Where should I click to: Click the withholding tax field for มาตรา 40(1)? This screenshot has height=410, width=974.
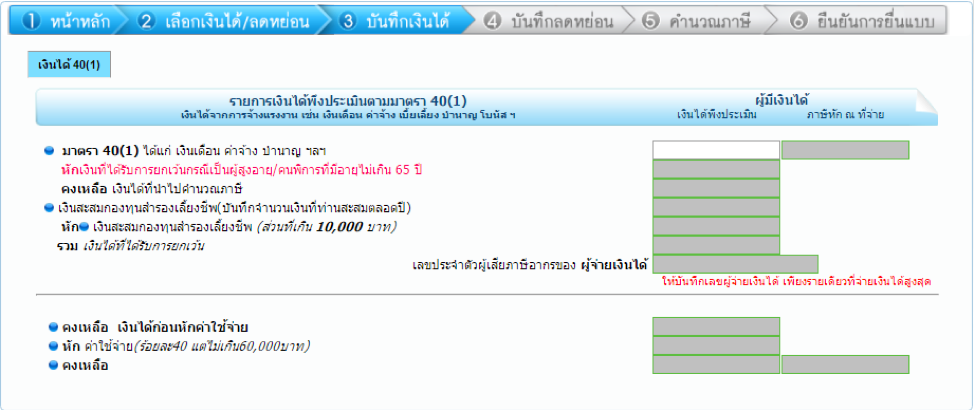pos(844,150)
